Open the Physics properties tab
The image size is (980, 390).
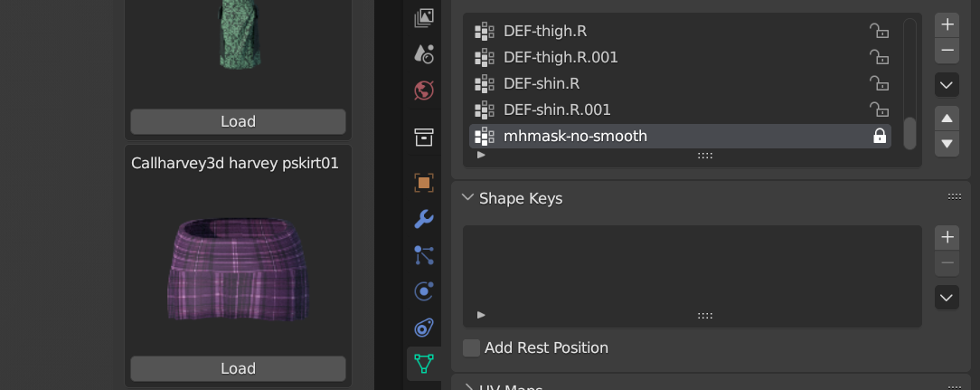pos(423,291)
